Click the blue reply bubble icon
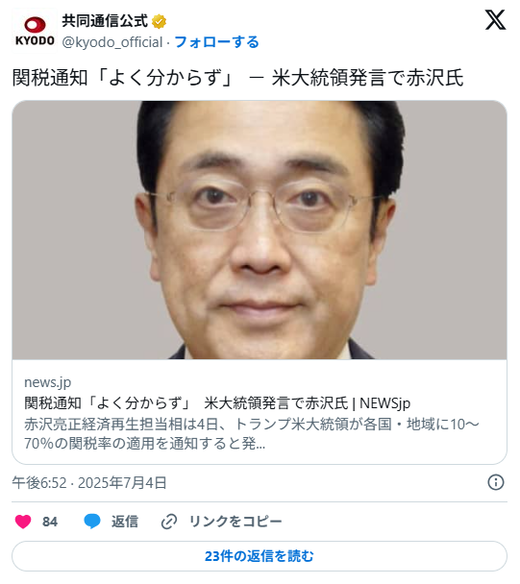 (92, 521)
